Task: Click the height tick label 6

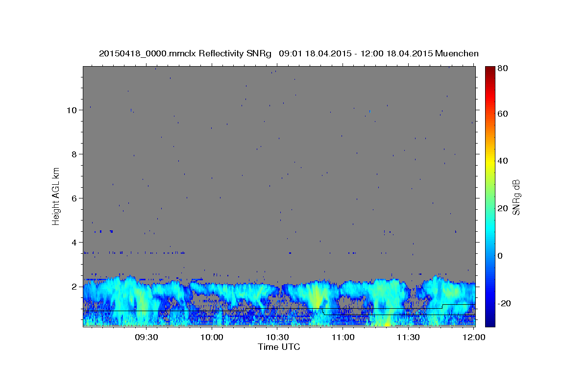Action: point(74,198)
